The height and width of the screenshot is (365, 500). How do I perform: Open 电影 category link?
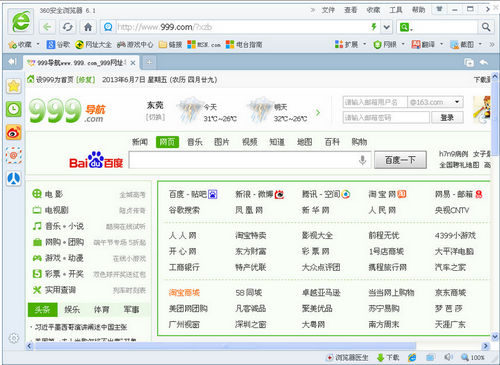pyautogui.click(x=54, y=194)
